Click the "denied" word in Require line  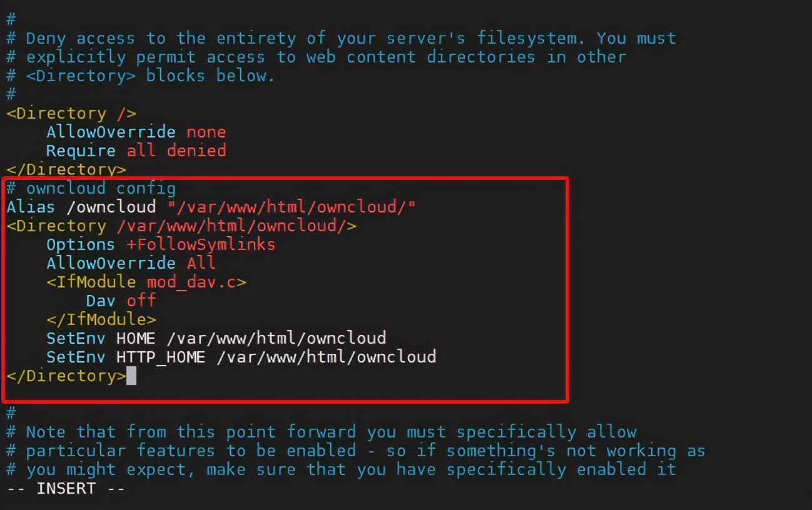[x=196, y=151]
